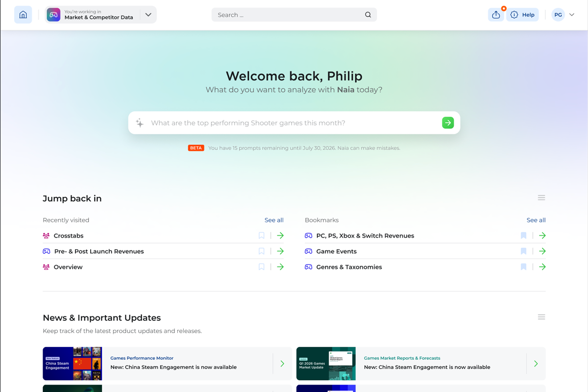The height and width of the screenshot is (392, 588).
Task: Open the Genres & Taxonomies bookmark
Action: pyautogui.click(x=349, y=267)
